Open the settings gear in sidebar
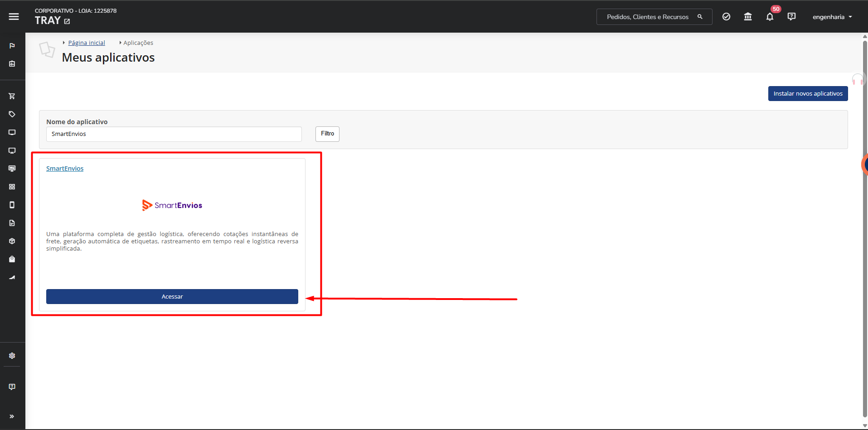Screen dimensions: 868x430 (12, 356)
